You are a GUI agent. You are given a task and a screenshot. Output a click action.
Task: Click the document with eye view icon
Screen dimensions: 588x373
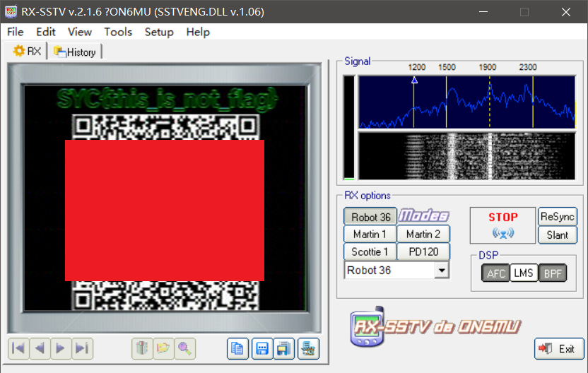pos(308,349)
